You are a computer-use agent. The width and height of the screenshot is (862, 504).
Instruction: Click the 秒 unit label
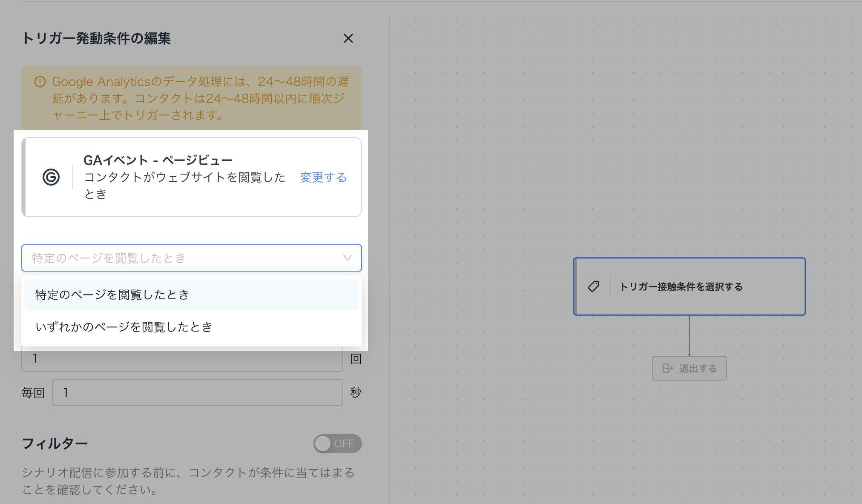[356, 392]
